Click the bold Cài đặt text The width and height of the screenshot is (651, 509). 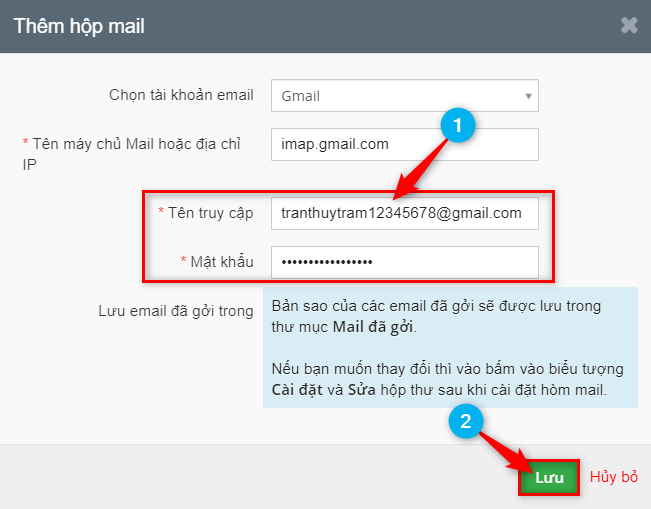[x=294, y=389]
